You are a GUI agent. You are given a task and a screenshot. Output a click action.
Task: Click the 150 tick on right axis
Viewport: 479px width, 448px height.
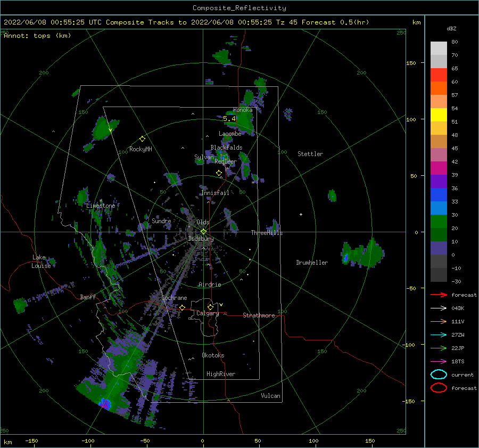coord(411,63)
